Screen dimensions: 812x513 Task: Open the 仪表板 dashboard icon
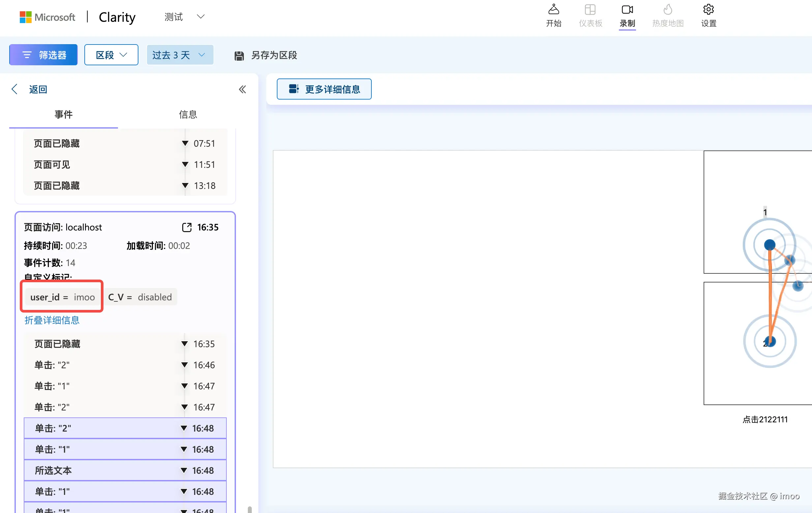coord(590,10)
